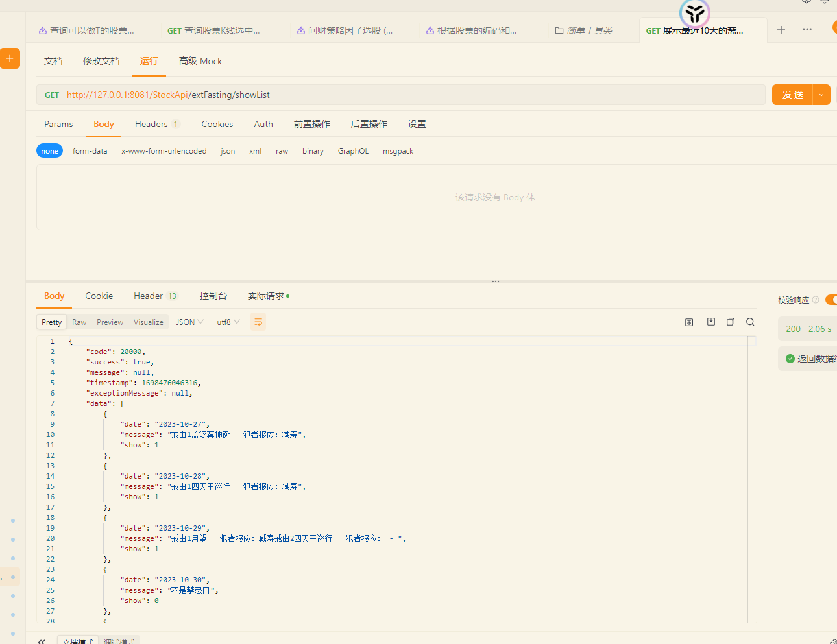This screenshot has height=644, width=837.
Task: Switch to the 修改文档 tab
Action: [101, 61]
